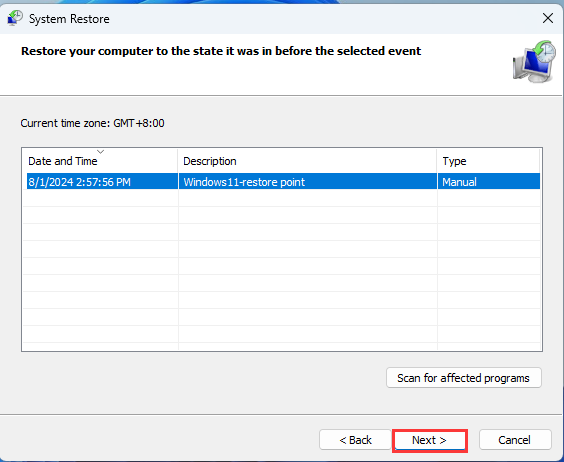Sort by the Date and Time column
Image resolution: width=564 pixels, height=462 pixels.
pos(100,161)
